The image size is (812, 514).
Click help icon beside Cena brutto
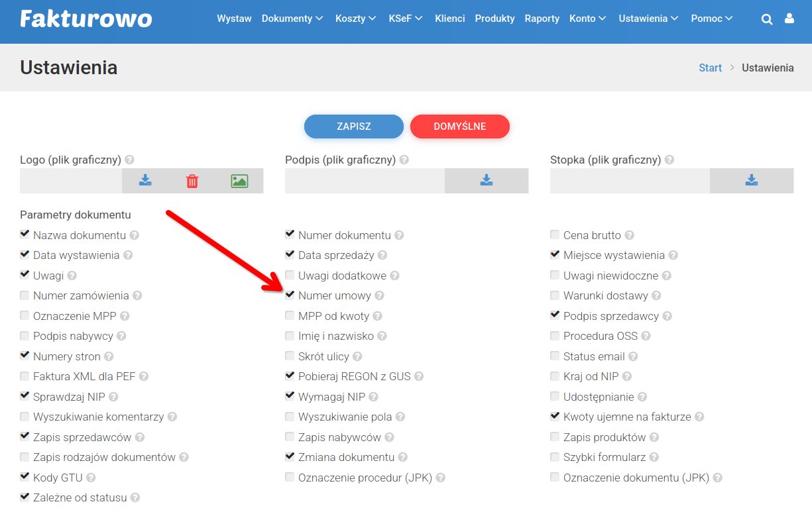(629, 235)
